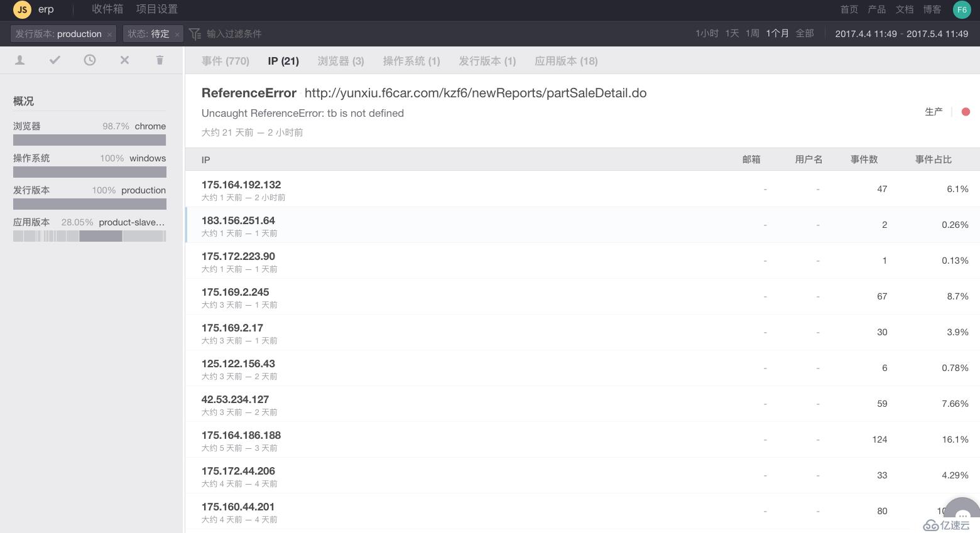
Task: Open the 产品 link
Action: coord(877,9)
